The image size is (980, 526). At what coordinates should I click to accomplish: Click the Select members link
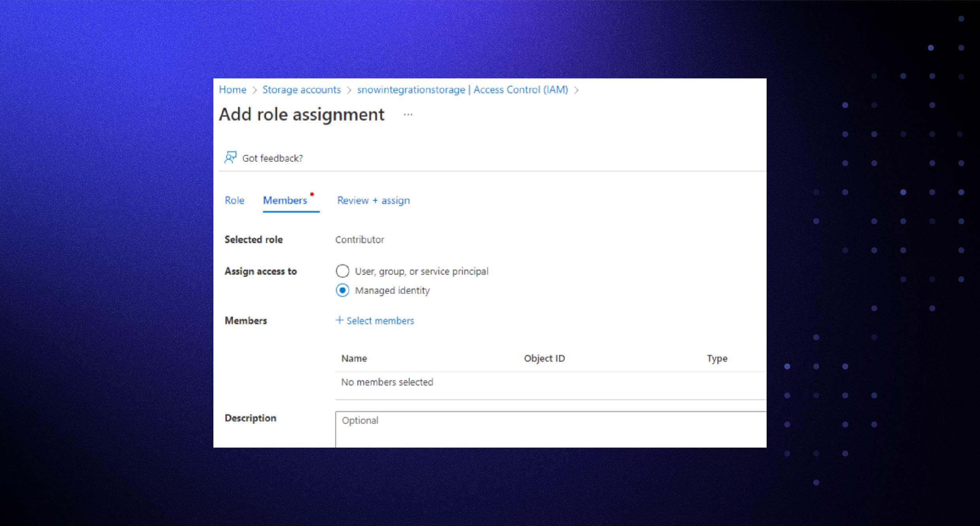380,321
